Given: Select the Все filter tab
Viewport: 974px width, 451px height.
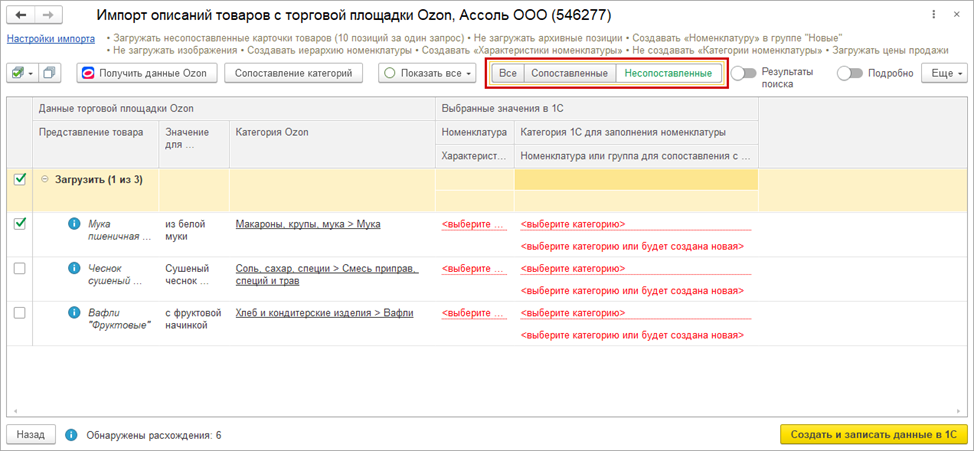Looking at the screenshot, I should [508, 73].
